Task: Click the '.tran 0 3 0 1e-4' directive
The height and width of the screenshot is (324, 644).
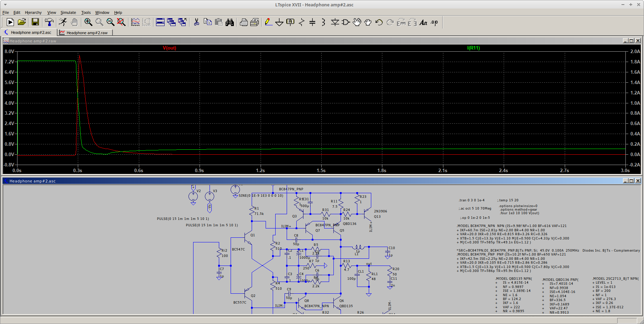Action: click(472, 200)
